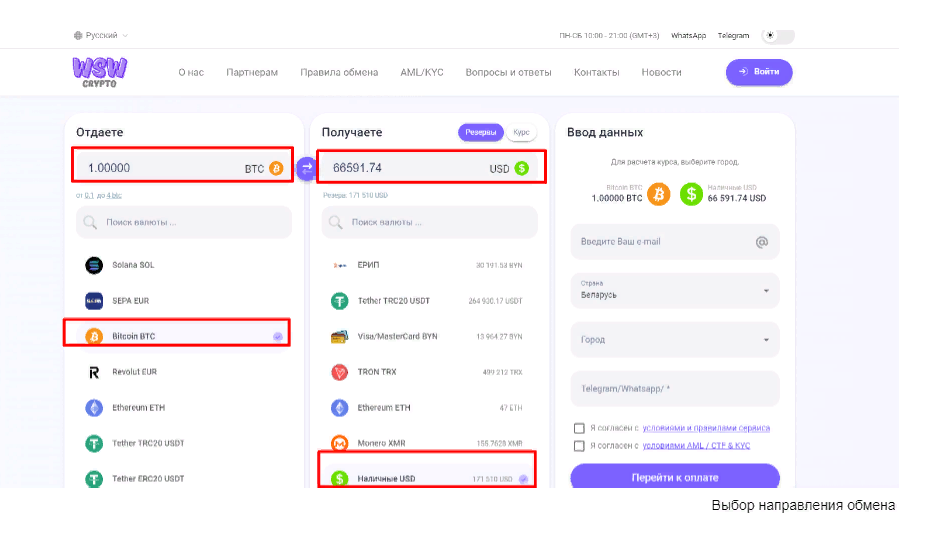Click the Войти login button

[759, 72]
